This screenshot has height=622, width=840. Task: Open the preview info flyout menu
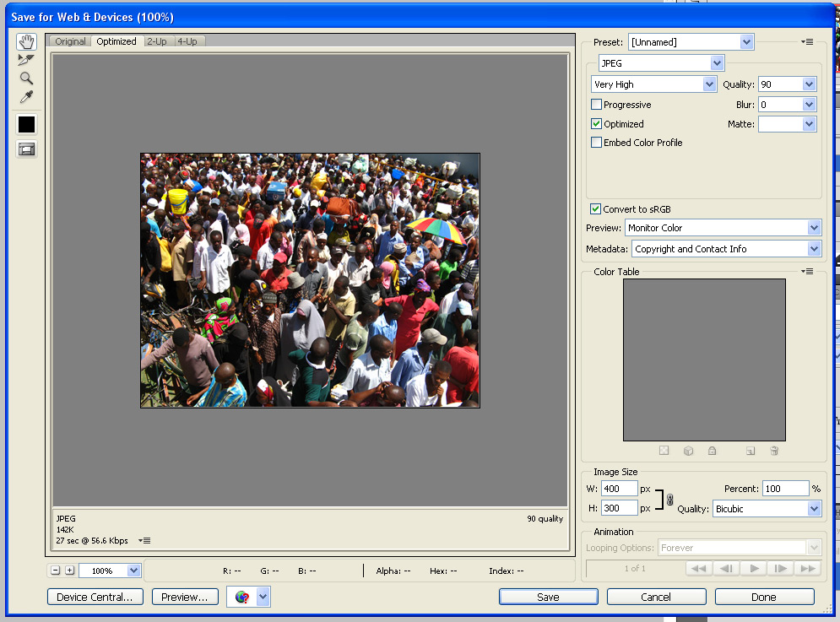[144, 541]
